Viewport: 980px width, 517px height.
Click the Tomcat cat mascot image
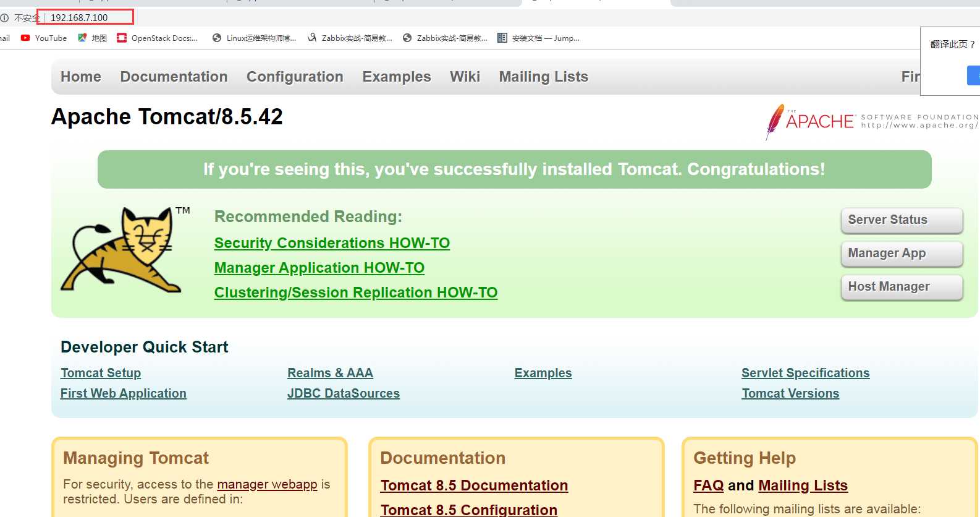(x=125, y=250)
